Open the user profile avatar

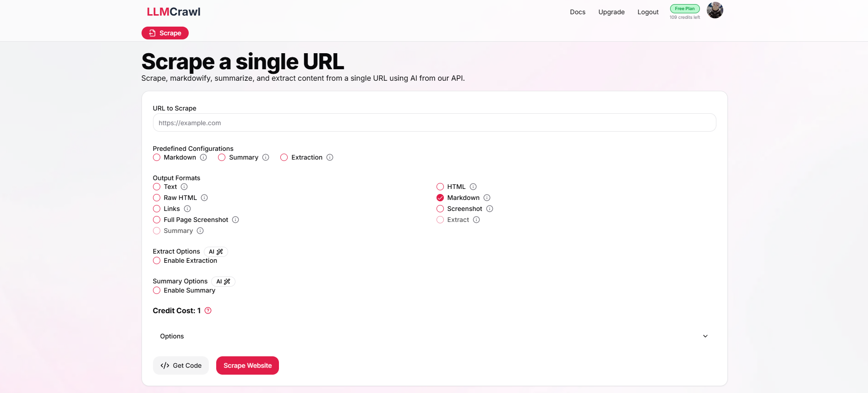coord(715,10)
